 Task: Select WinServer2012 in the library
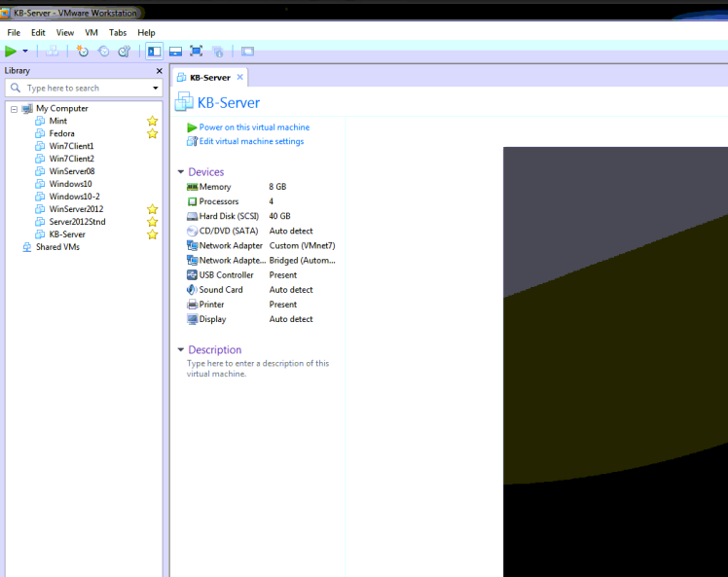76,209
